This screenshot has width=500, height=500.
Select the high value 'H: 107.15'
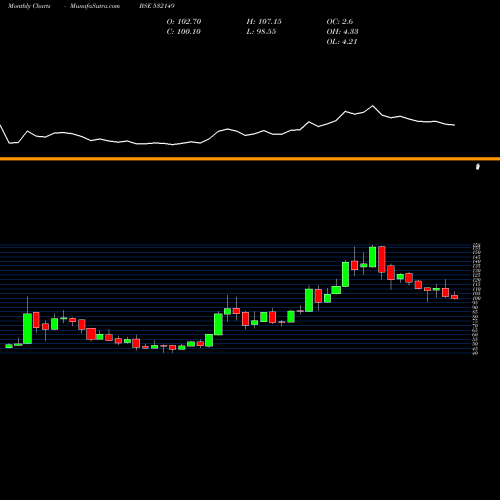pyautogui.click(x=264, y=22)
